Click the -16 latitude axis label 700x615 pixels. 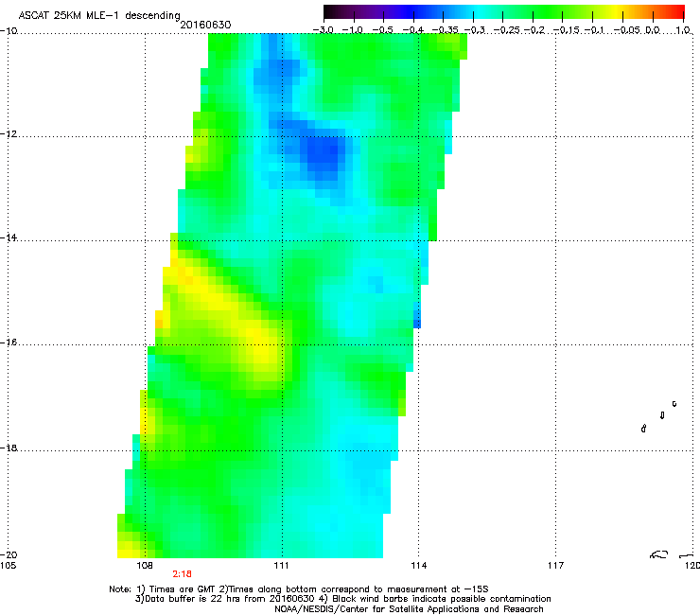coord(9,343)
